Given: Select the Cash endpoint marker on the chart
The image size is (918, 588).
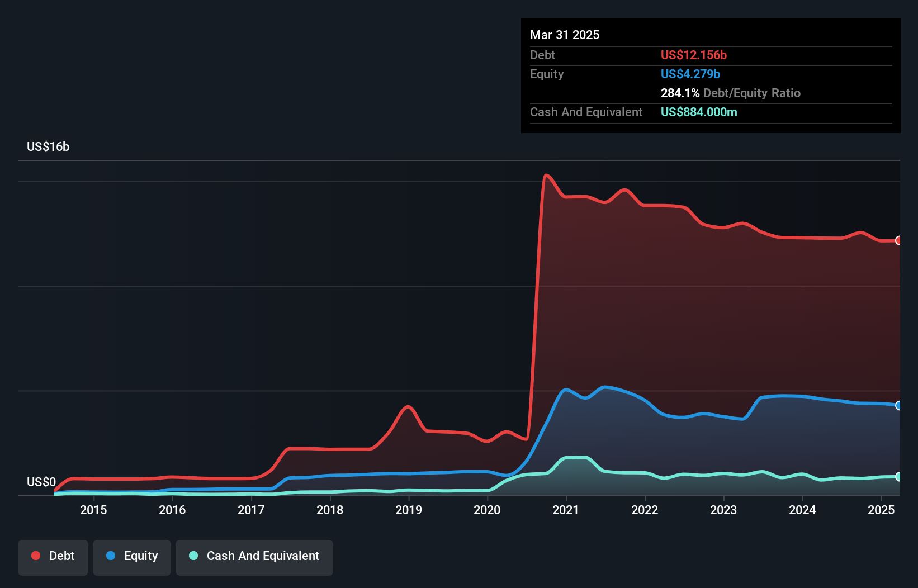Looking at the screenshot, I should coord(899,477).
